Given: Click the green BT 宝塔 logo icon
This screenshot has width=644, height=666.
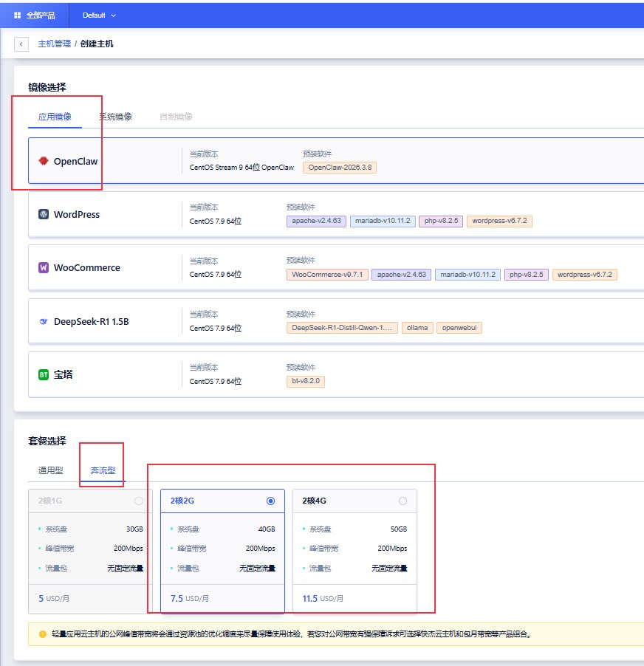Looking at the screenshot, I should (44, 374).
